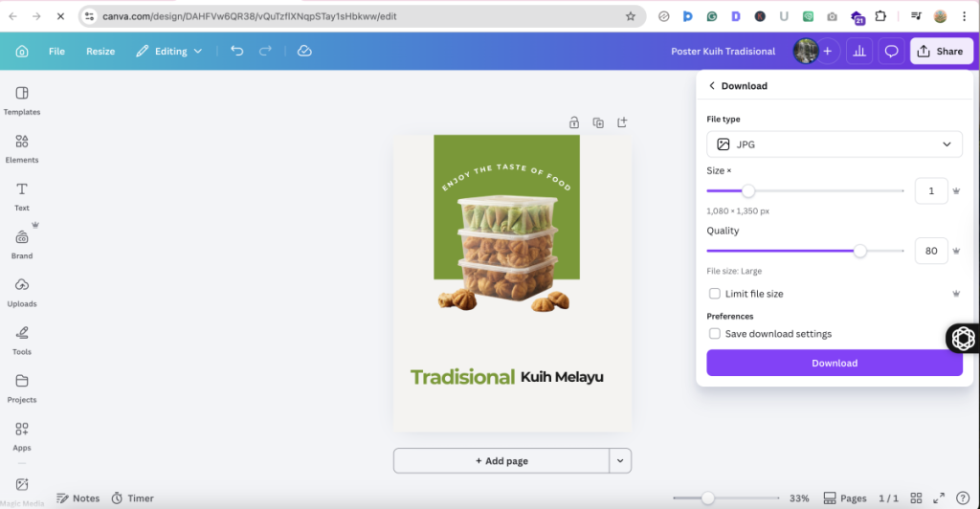
Task: Open Chrome three-dot menu
Action: pos(965,16)
